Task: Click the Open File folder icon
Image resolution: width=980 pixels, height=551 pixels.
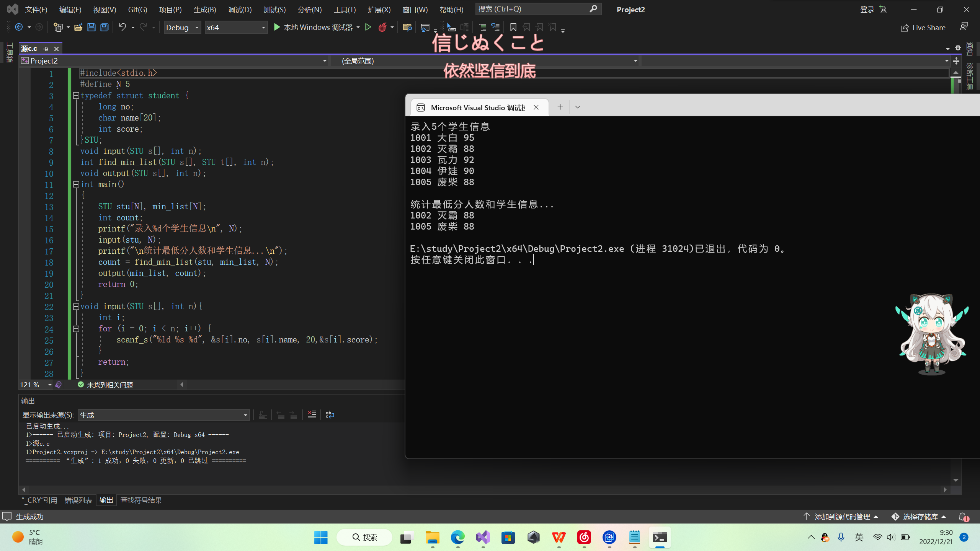Action: 78,27
